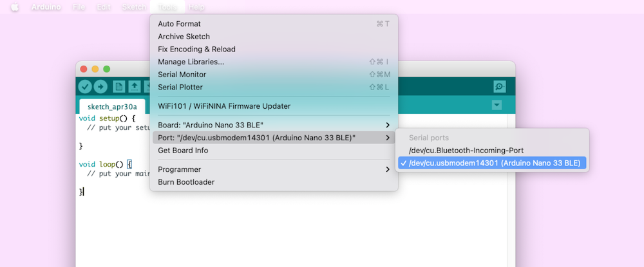Click the Open sketch toolbar icon
The width and height of the screenshot is (644, 267).
pyautogui.click(x=135, y=87)
